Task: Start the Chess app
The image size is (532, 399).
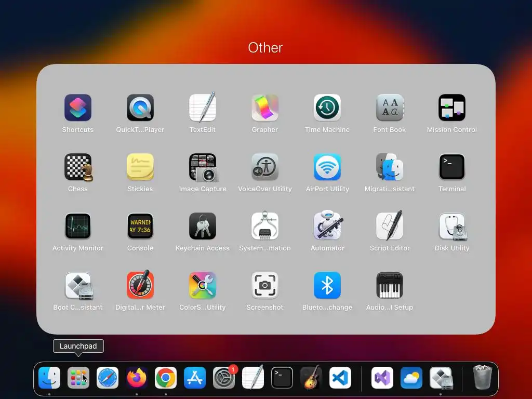Action: (78, 167)
